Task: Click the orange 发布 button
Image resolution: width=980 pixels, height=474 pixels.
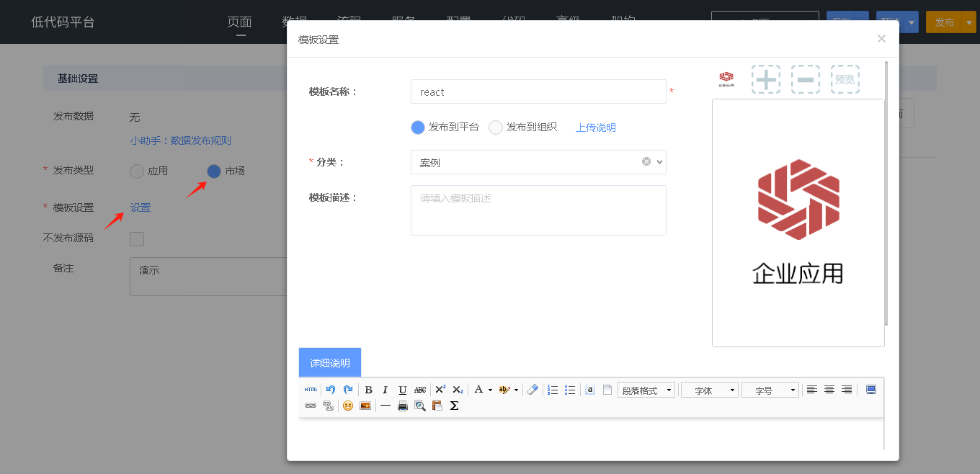Action: click(945, 22)
